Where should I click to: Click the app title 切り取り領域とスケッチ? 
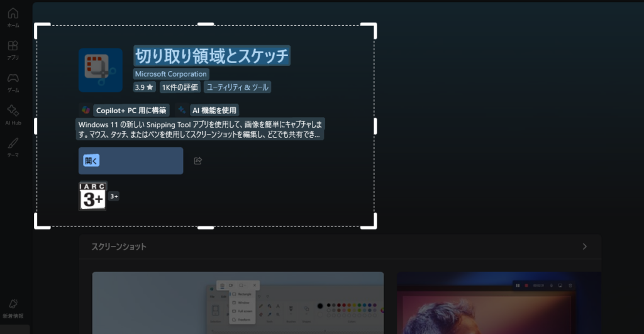point(212,56)
